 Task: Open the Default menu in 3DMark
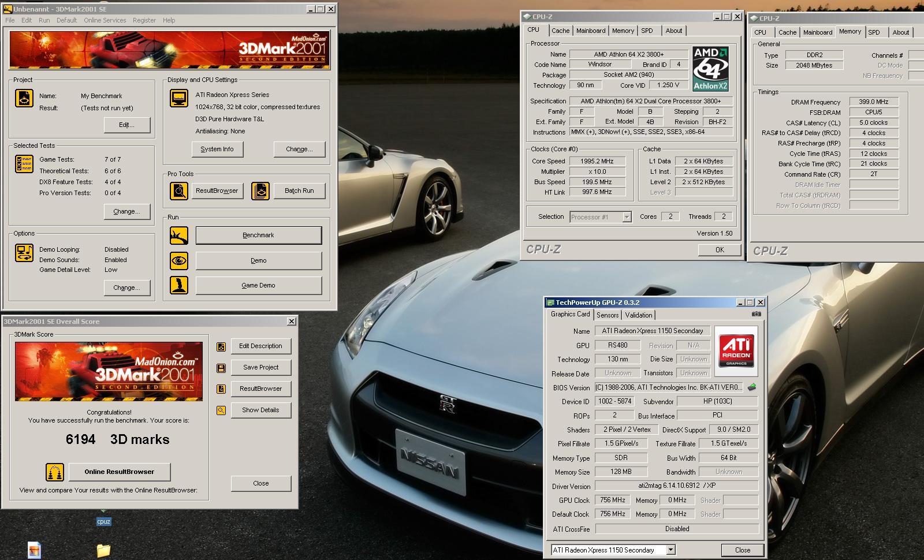pos(66,20)
